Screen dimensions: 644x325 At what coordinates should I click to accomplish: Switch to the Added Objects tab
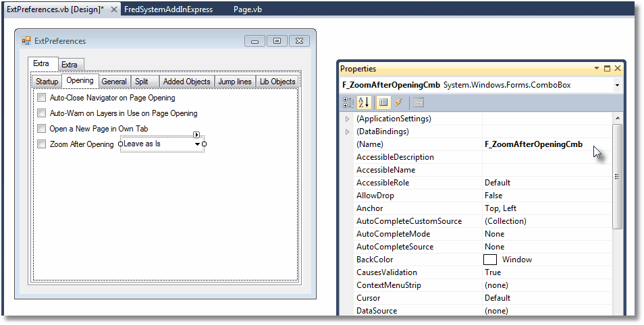(187, 81)
